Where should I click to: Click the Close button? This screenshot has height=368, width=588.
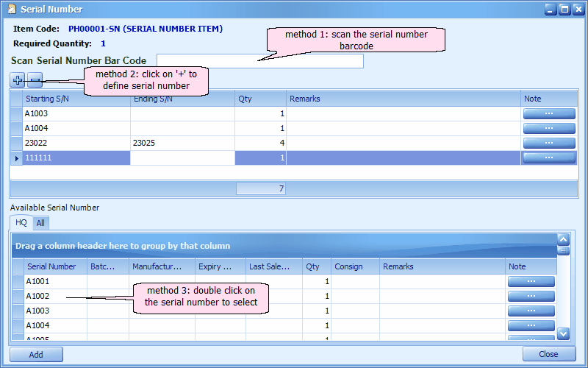click(548, 355)
